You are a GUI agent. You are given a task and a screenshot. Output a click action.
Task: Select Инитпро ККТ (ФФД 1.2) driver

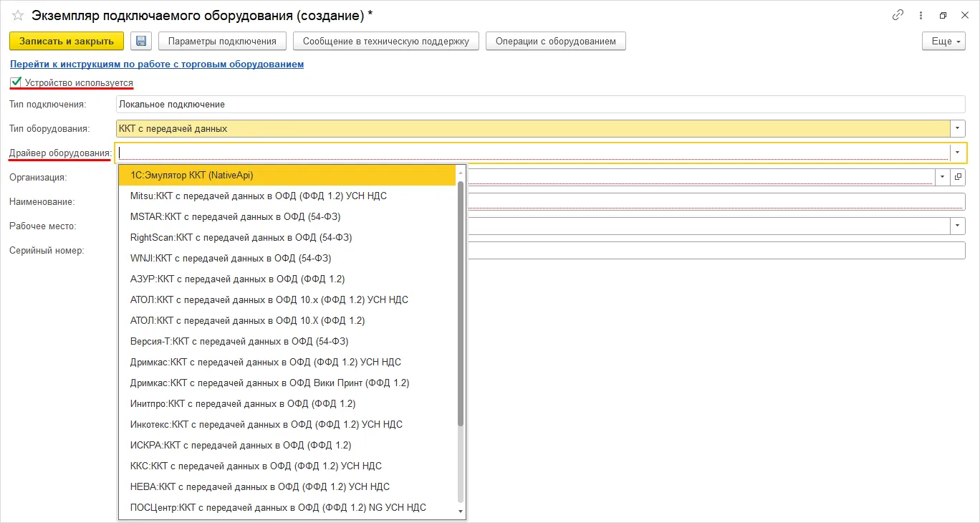(x=288, y=403)
